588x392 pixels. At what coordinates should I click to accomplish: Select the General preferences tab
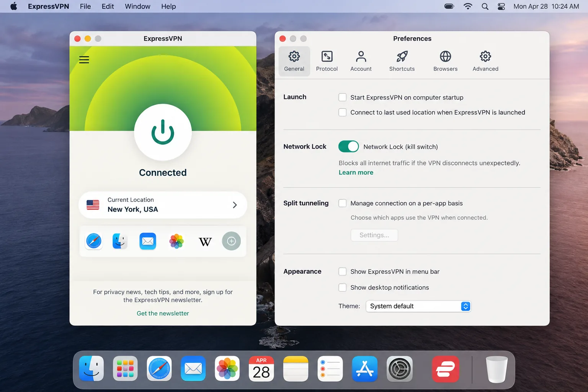tap(294, 61)
